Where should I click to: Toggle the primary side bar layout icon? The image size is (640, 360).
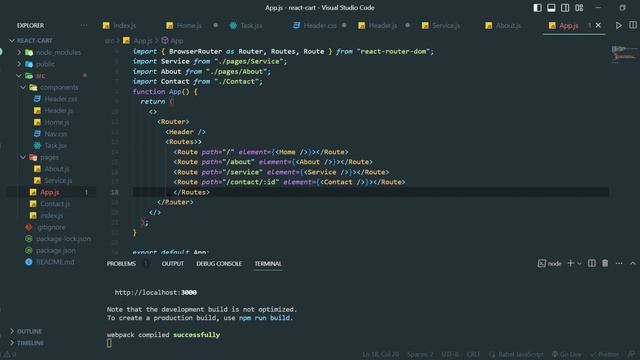point(537,8)
